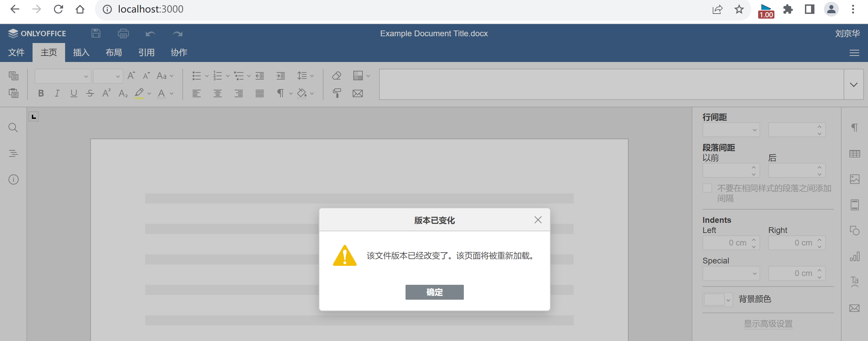Click 确定 to confirm version change
The width and height of the screenshot is (868, 341).
tap(434, 292)
